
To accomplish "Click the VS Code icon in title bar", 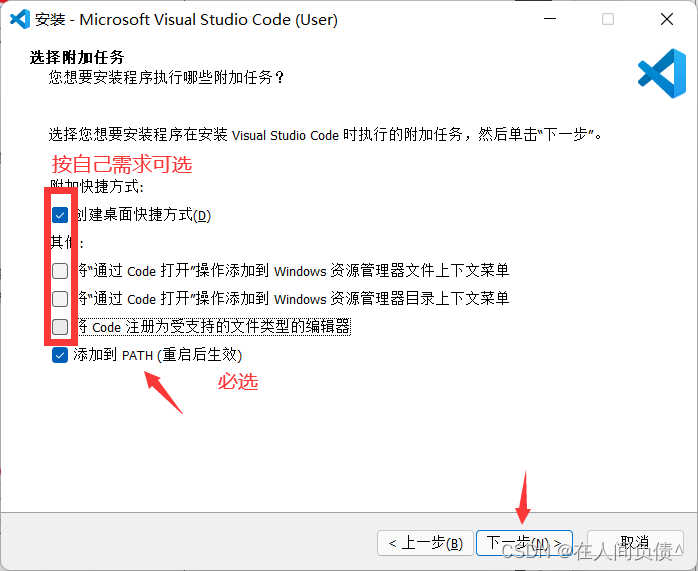I will tap(20, 19).
